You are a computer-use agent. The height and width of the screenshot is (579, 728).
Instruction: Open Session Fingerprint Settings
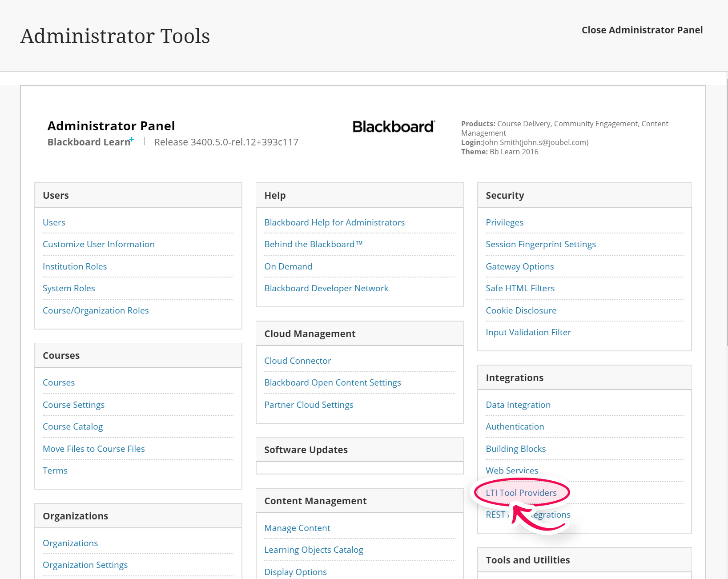[x=541, y=244]
